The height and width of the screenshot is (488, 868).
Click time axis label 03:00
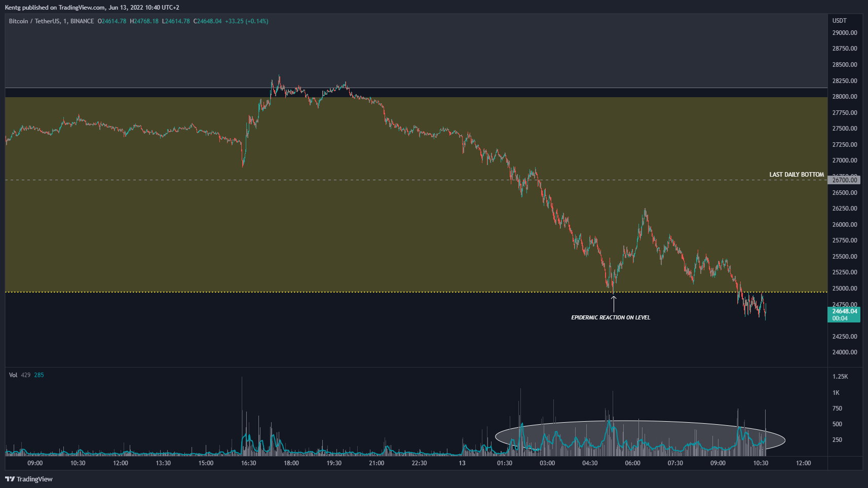click(547, 463)
